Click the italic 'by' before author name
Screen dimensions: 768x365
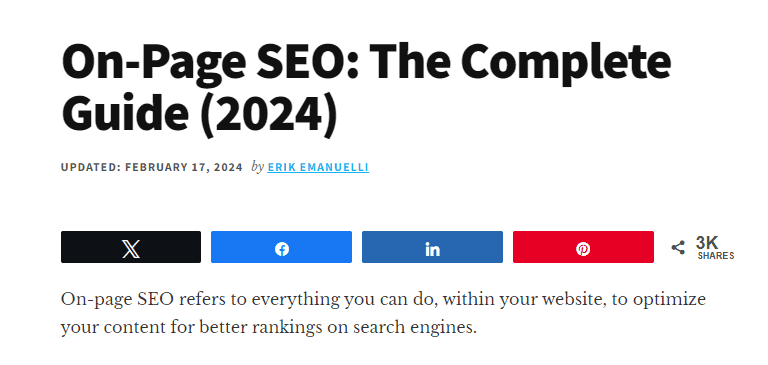click(258, 167)
